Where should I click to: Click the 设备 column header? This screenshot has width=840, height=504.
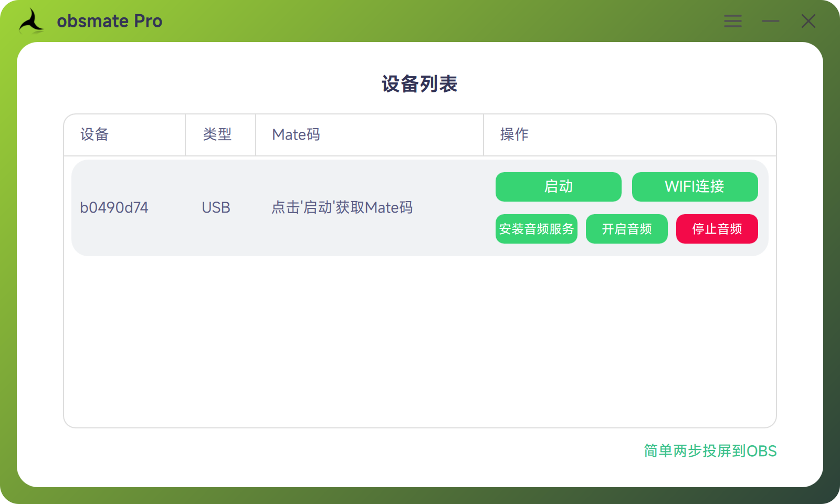[94, 134]
